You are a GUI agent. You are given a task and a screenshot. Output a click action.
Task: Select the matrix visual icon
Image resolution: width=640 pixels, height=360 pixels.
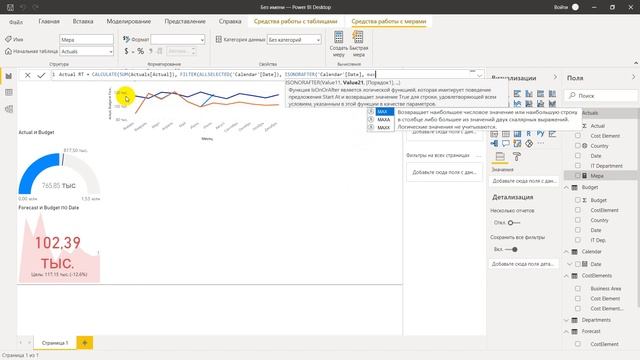tap(517, 133)
